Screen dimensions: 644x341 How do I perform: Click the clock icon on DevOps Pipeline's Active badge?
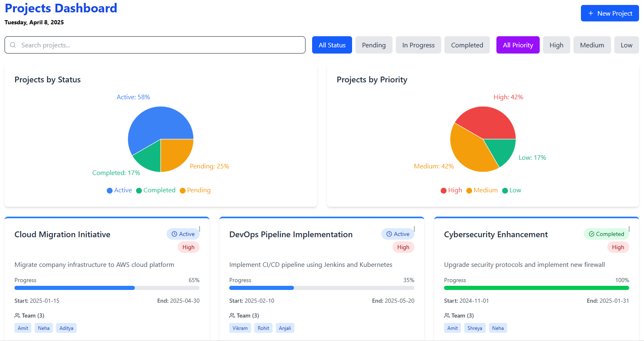(390, 234)
